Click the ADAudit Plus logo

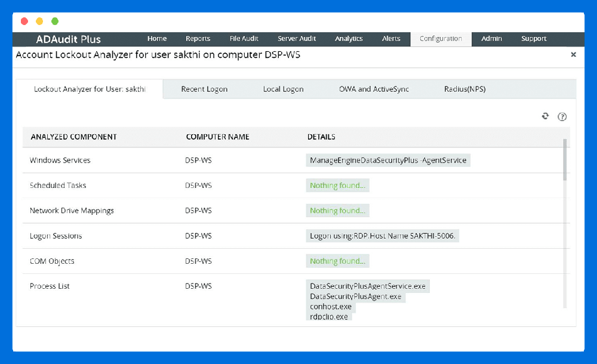pos(68,39)
